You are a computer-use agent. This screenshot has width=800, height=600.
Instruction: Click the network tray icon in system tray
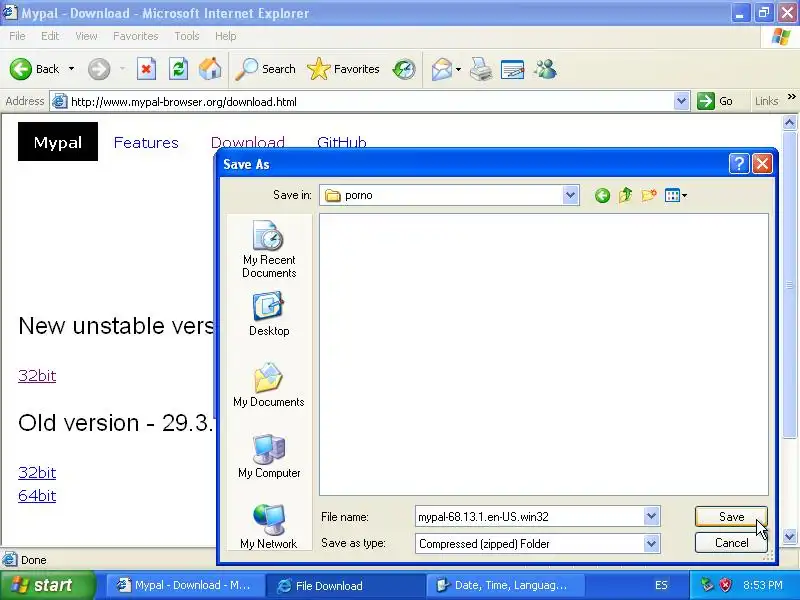pyautogui.click(x=707, y=585)
